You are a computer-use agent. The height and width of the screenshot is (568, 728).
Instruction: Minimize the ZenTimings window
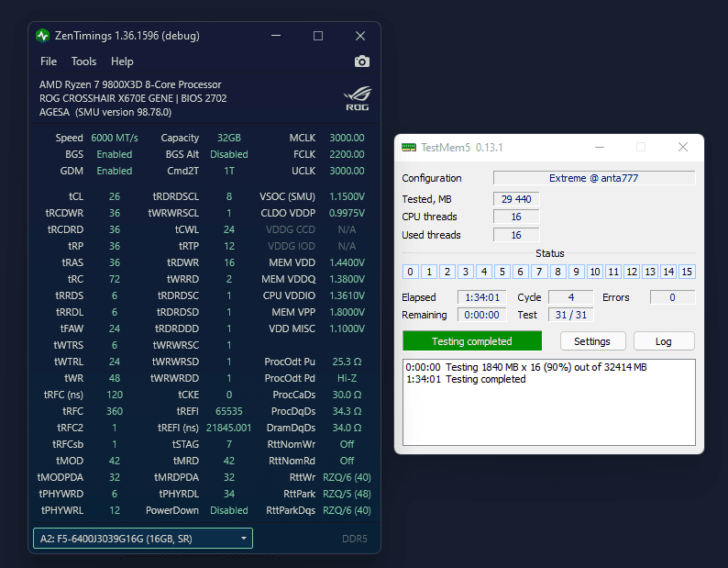click(x=276, y=36)
